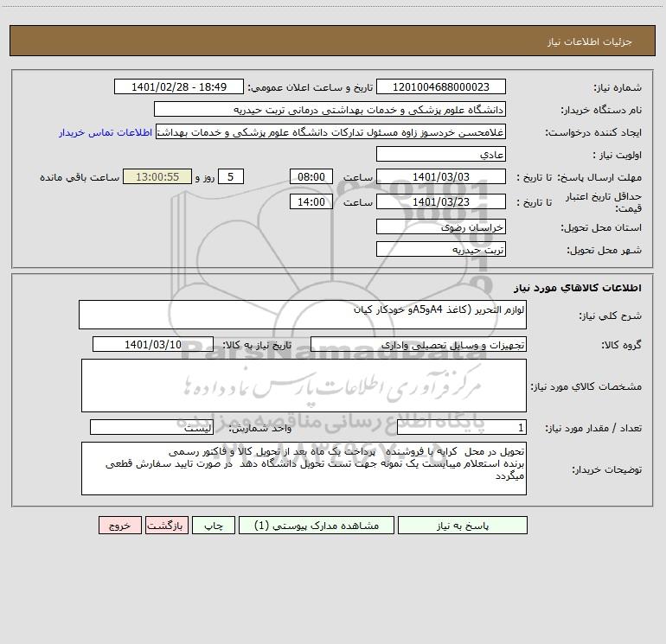Viewport: 666px width, 644px height.
Task: Click اطلاعات کالاهای مورد نیاز section heading
Action: [578, 288]
